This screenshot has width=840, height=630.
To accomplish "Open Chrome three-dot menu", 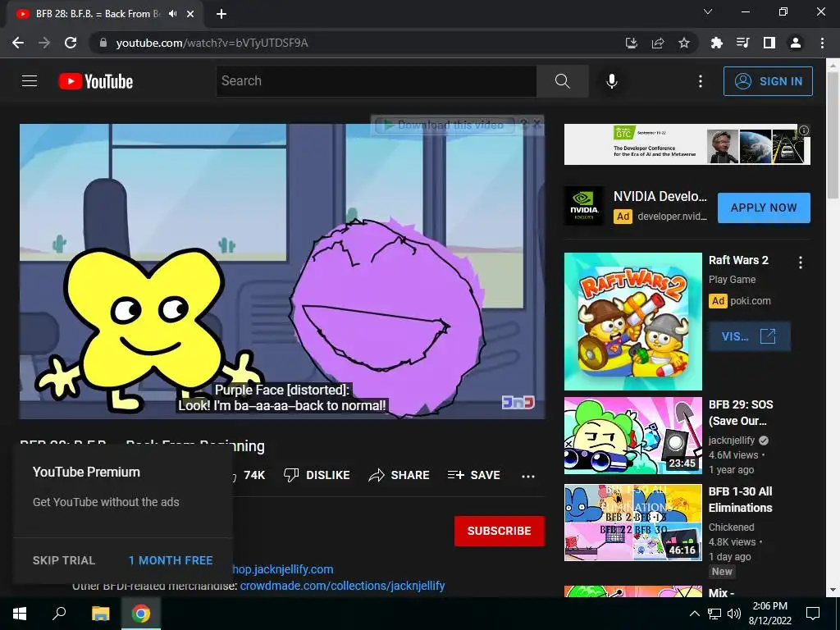I will tap(822, 43).
